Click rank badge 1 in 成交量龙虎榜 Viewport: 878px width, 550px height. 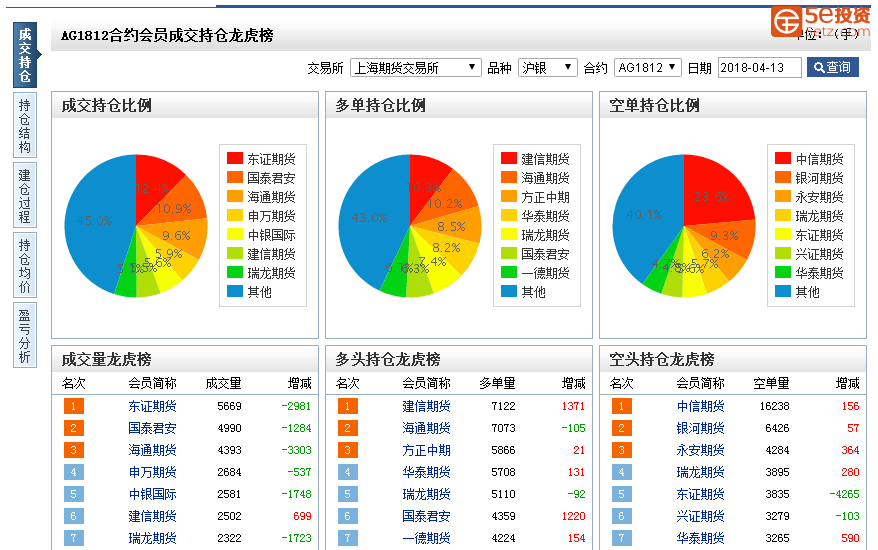pos(73,406)
